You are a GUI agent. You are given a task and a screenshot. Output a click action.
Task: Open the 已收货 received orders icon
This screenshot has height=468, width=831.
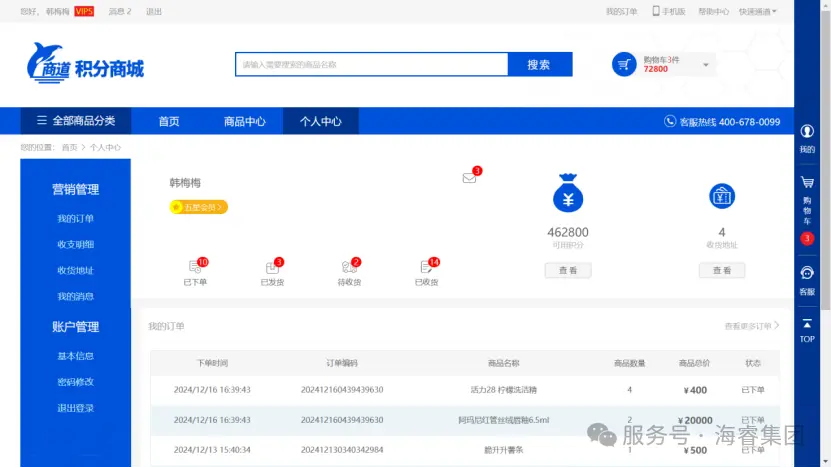426,268
